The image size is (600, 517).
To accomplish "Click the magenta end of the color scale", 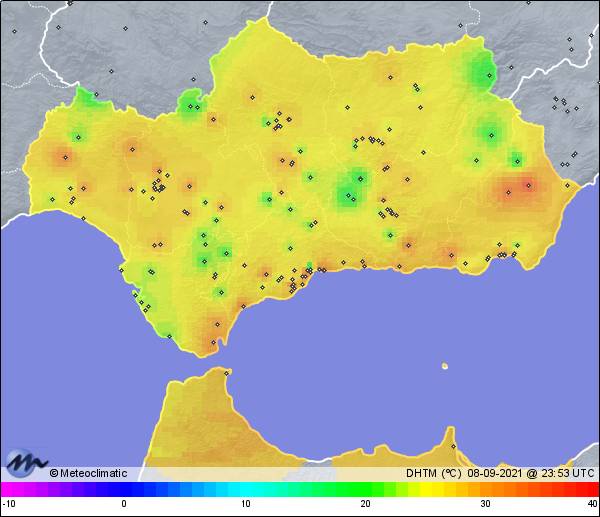I will [8, 489].
